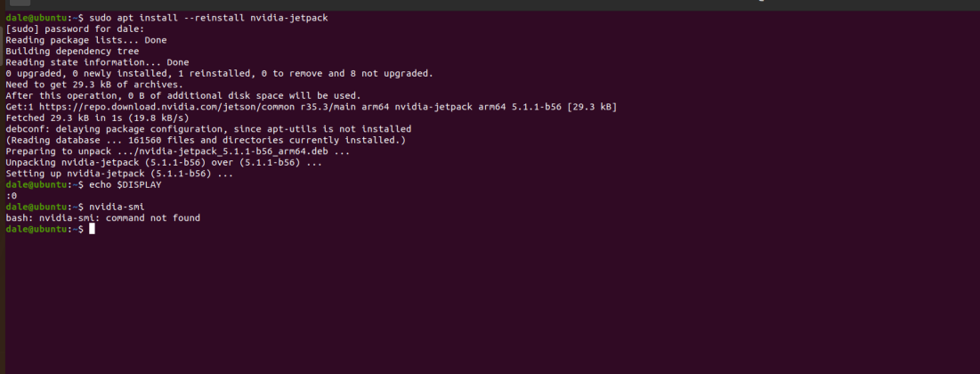Click the 'debconf: delaying package configuration' warning
Image resolution: width=980 pixels, height=374 pixels.
pos(208,129)
